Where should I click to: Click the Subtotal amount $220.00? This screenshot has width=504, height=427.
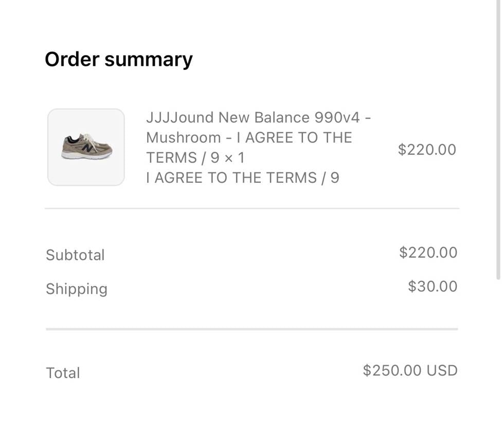coord(428,252)
